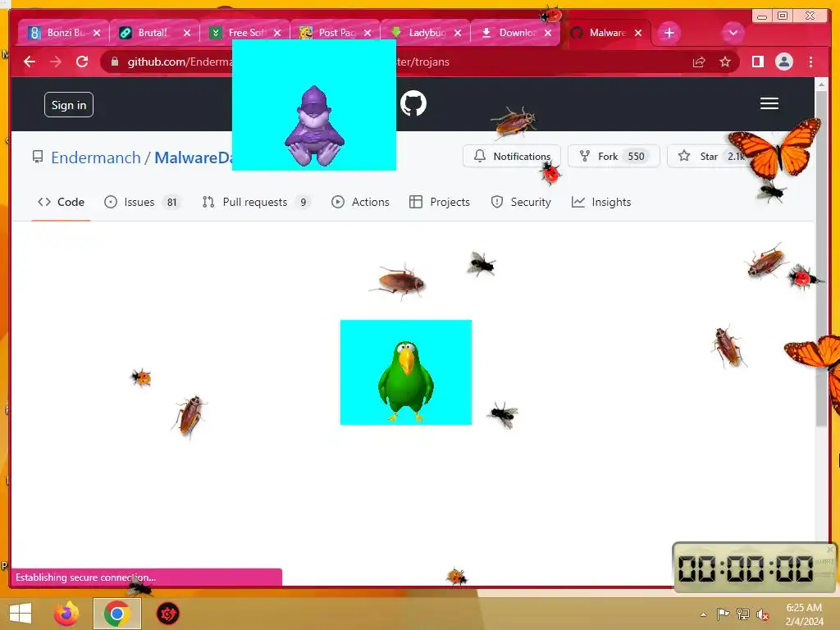Click the Chrome taskbar icon
Image resolution: width=840 pixels, height=630 pixels.
(117, 614)
